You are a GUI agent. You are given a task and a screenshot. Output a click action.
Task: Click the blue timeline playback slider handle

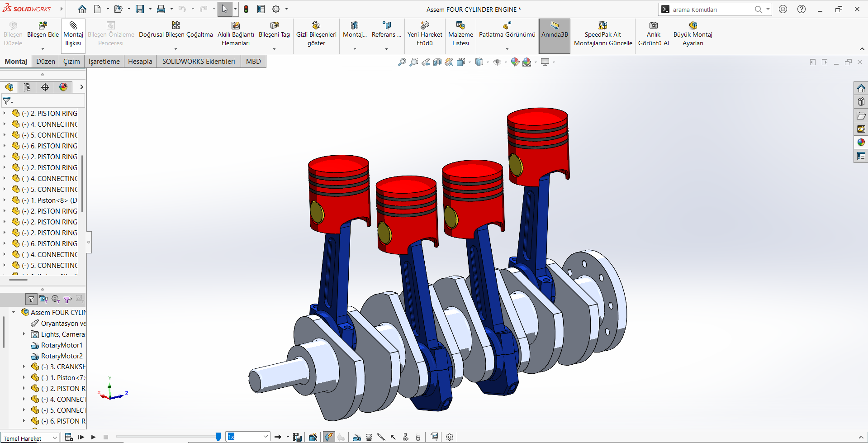[x=218, y=437]
